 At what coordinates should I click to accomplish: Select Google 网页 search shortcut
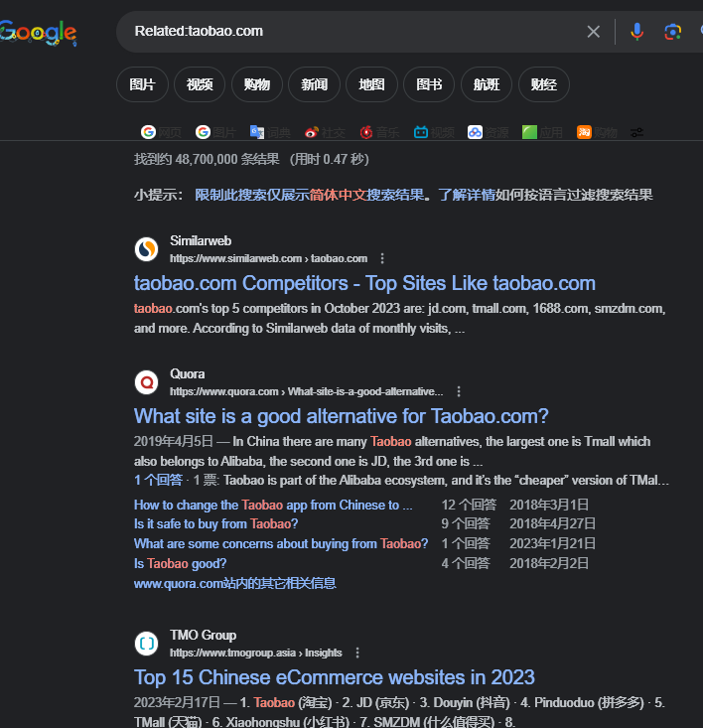(x=161, y=132)
